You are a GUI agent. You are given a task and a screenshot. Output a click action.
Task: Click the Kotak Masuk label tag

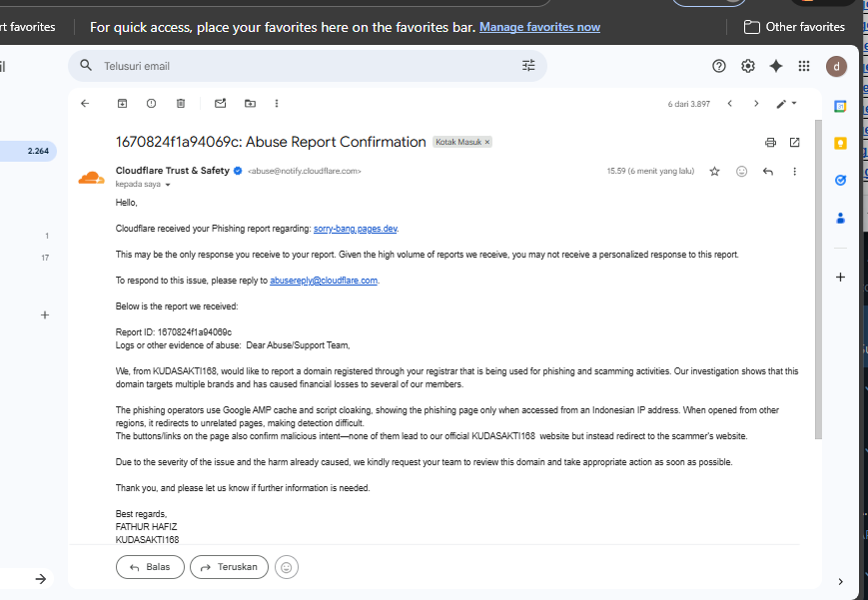click(458, 142)
